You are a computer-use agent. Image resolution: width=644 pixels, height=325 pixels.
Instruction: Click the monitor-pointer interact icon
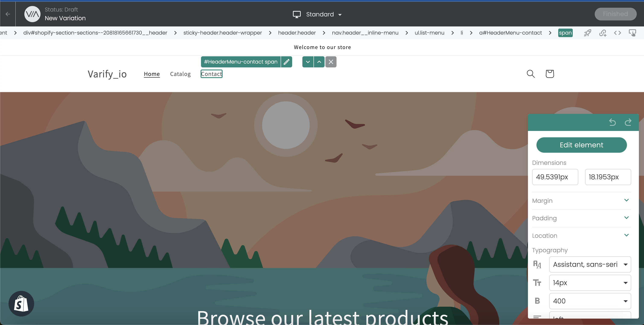[632, 33]
